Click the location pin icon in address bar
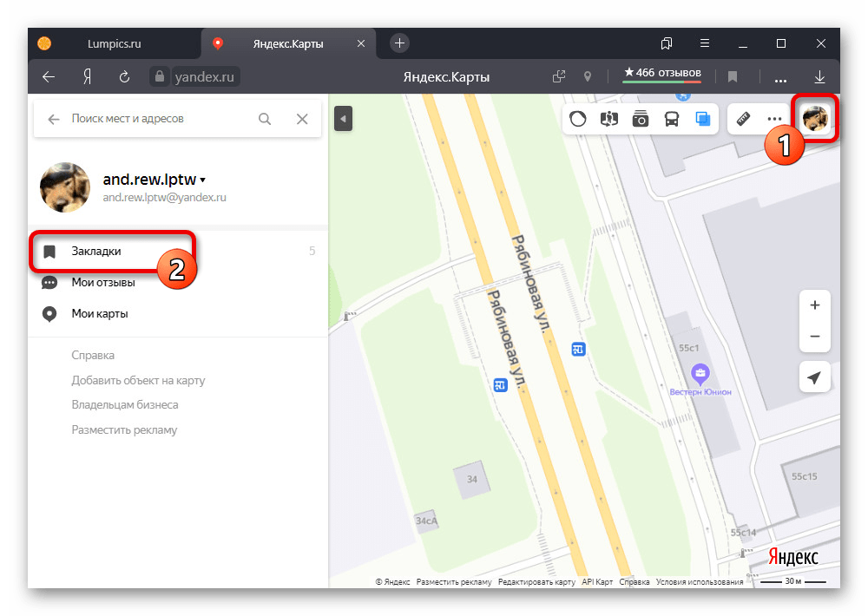 click(588, 76)
